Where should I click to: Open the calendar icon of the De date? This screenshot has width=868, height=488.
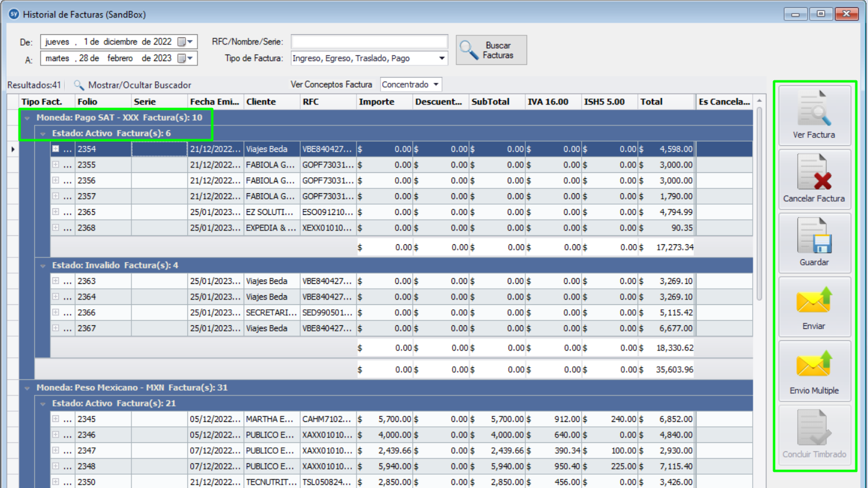(x=186, y=42)
